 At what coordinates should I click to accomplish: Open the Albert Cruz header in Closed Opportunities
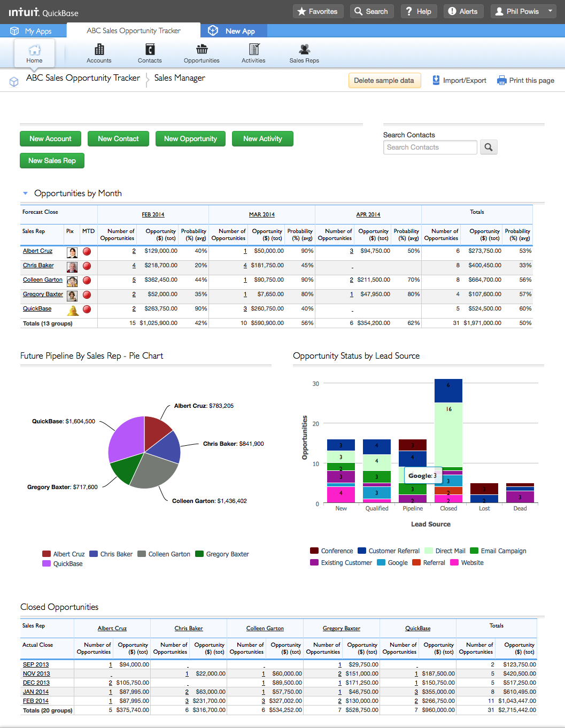(112, 628)
